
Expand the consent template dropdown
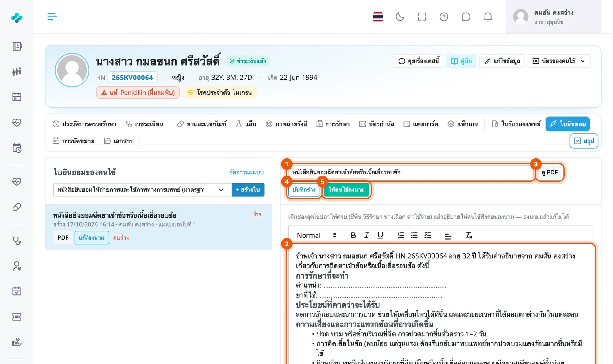click(142, 190)
